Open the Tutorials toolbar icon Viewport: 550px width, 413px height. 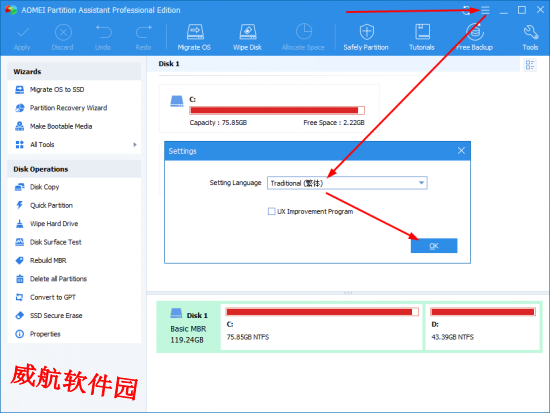pos(422,37)
